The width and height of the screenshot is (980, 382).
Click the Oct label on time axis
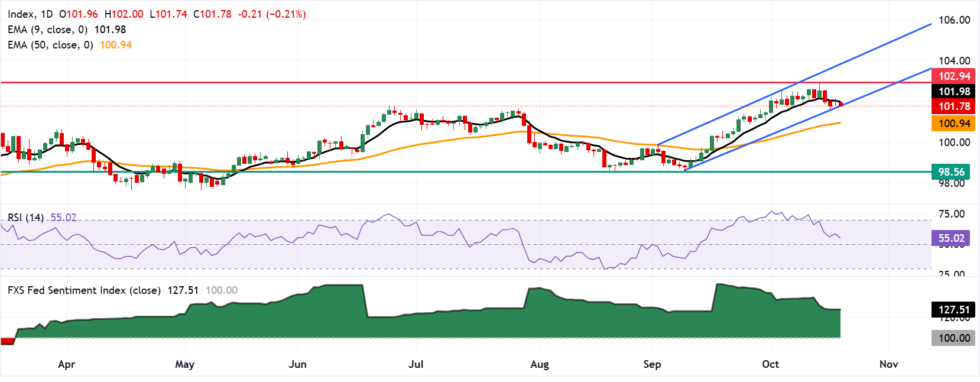(x=771, y=364)
